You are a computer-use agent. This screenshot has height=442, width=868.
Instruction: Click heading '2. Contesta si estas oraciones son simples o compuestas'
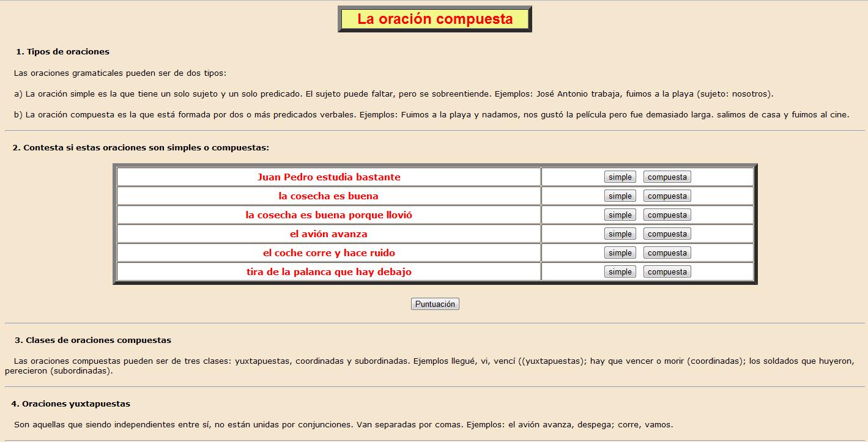(x=141, y=147)
